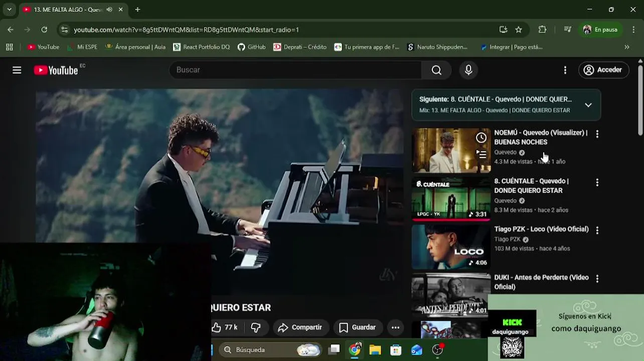Screen dimensions: 644x361
Task: Click the page vertical scrollbar thumb
Action: [640, 99]
